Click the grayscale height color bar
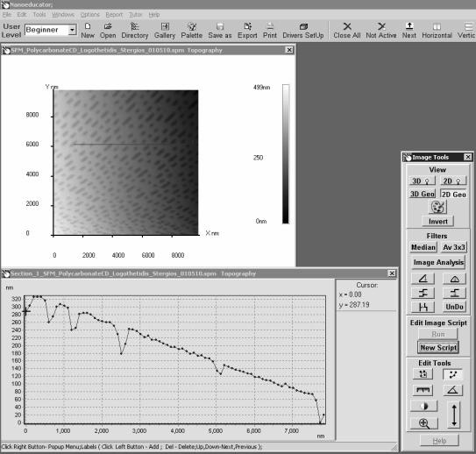The height and width of the screenshot is (454, 476). (286, 154)
